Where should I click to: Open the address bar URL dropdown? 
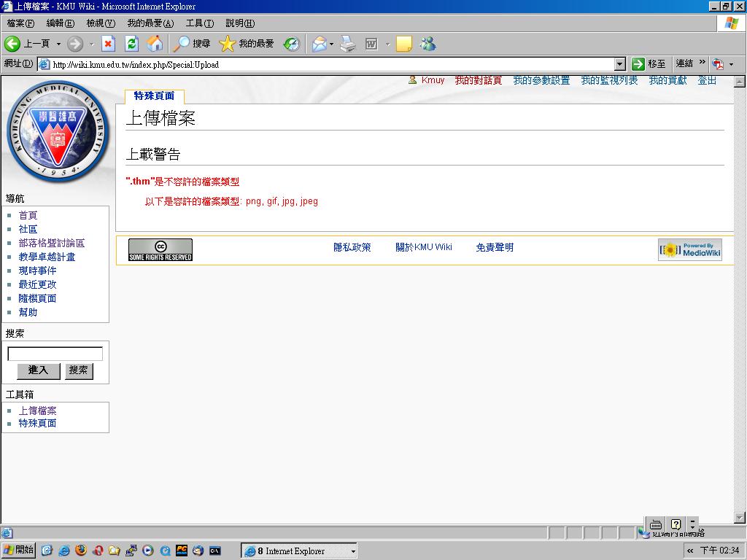620,64
